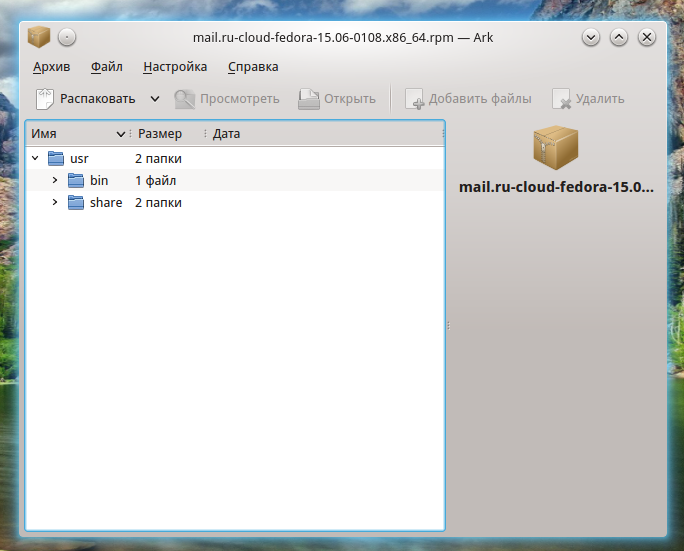This screenshot has width=684, height=551.
Task: Click the Распаковать extract button
Action: point(86,99)
